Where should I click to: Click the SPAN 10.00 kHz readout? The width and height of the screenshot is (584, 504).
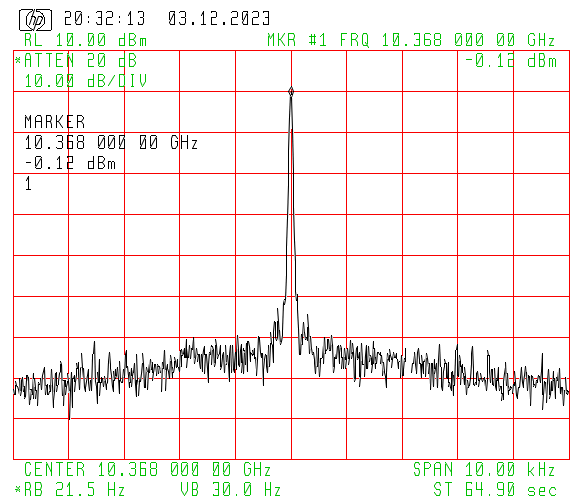tap(484, 469)
